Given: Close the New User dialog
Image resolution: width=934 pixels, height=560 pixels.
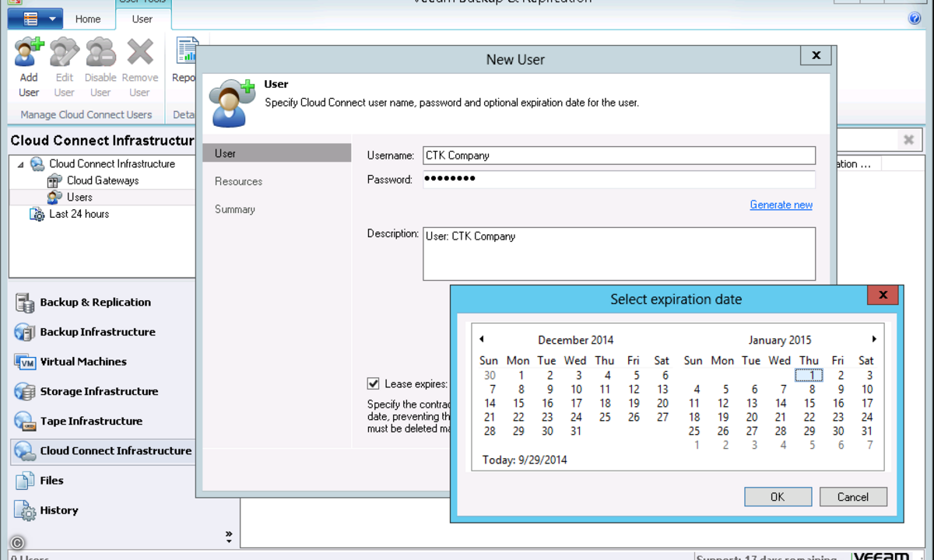Looking at the screenshot, I should coord(816,55).
